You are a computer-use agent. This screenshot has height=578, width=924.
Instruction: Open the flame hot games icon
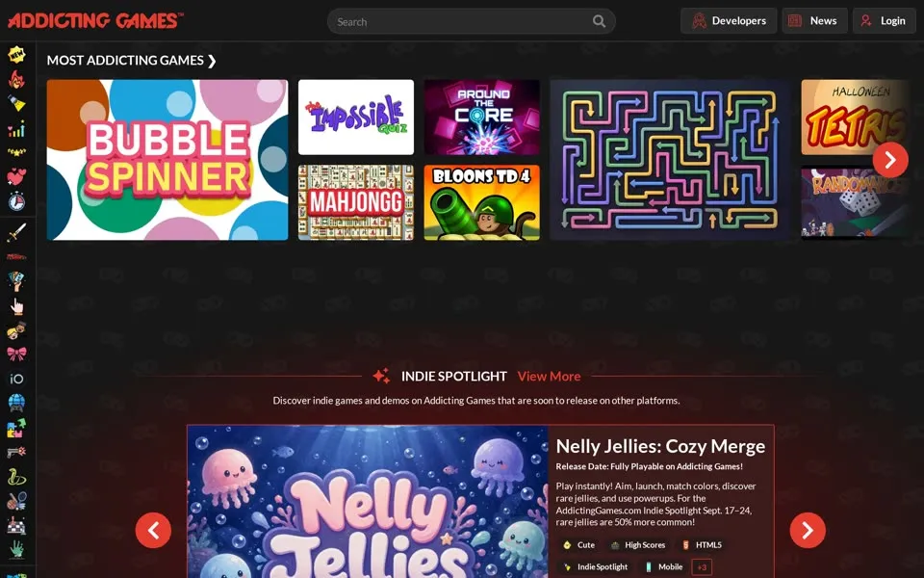[16, 79]
